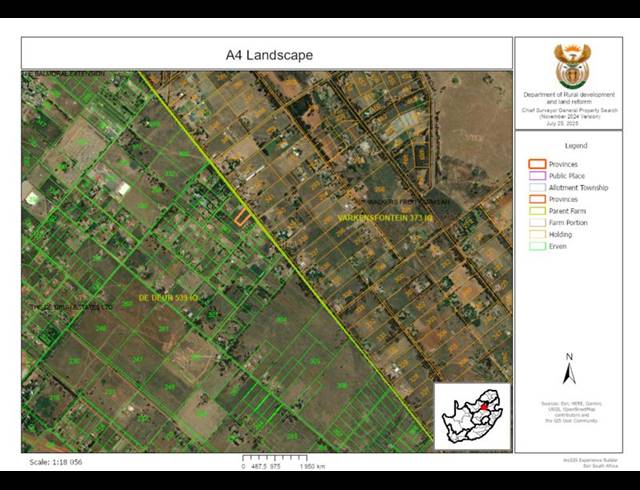
Task: Click the '1 950 km' scale label
Action: tap(313, 466)
